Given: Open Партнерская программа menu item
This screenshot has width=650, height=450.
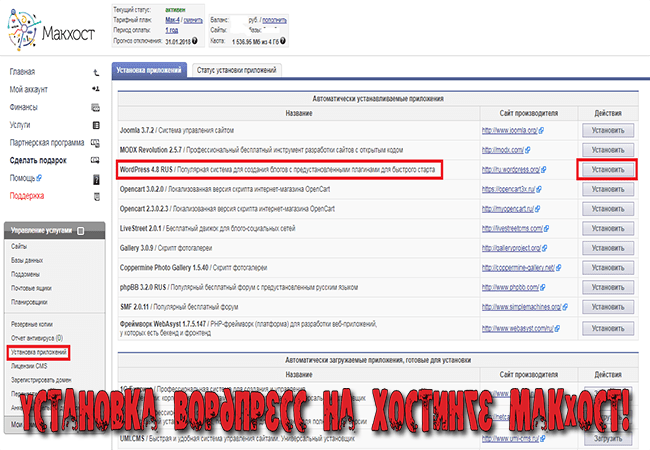Looking at the screenshot, I should (47, 143).
